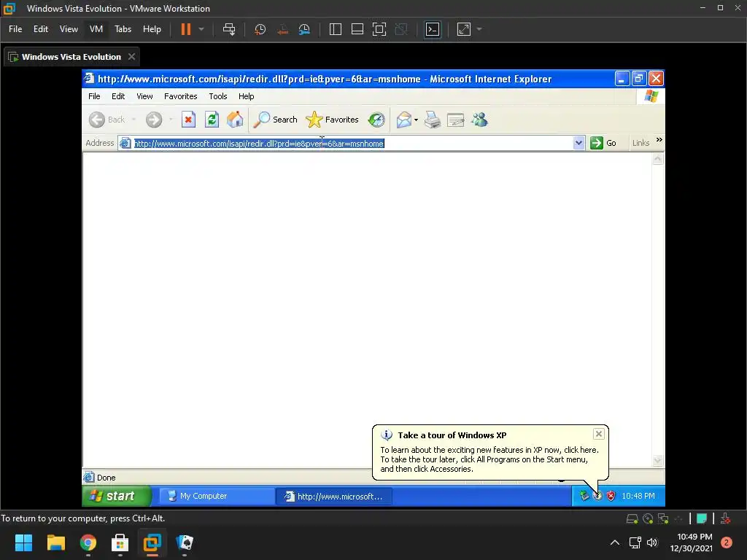Open Microsoft Store from the taskbar
The height and width of the screenshot is (560, 747).
(x=120, y=542)
